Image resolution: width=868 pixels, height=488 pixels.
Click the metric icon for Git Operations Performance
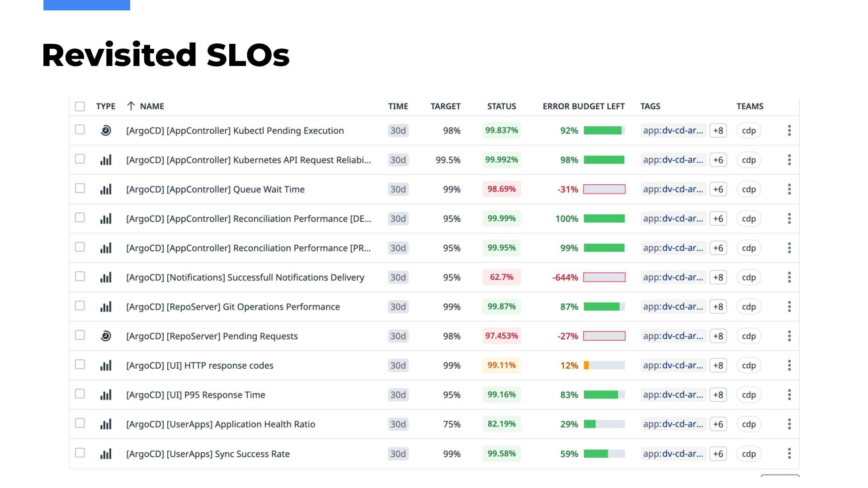point(106,307)
